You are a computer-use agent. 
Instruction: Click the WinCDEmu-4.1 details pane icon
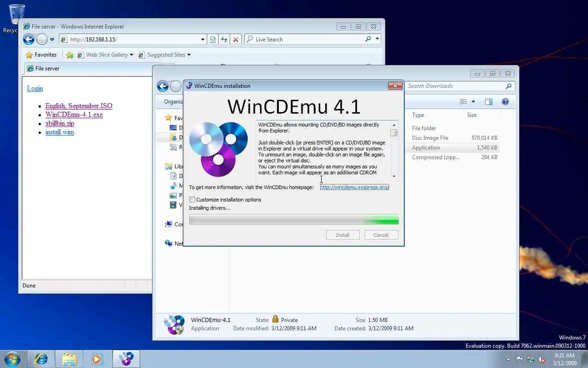pyautogui.click(x=175, y=325)
